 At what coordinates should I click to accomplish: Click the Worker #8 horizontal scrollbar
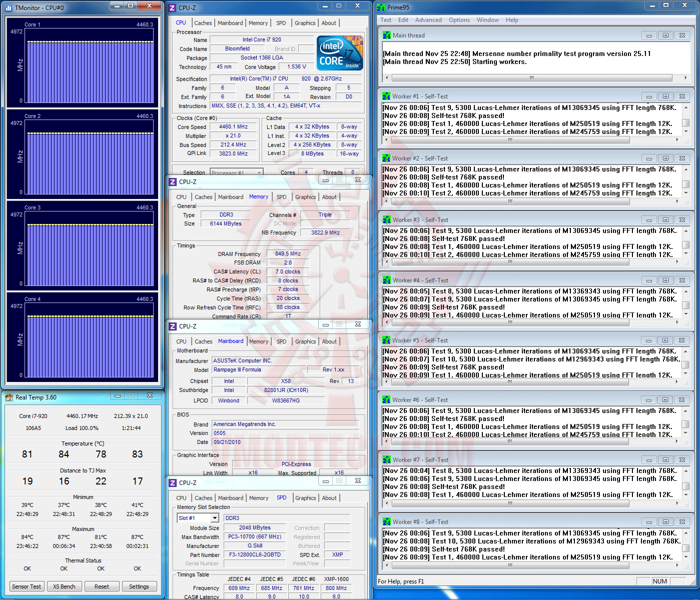pos(532,565)
